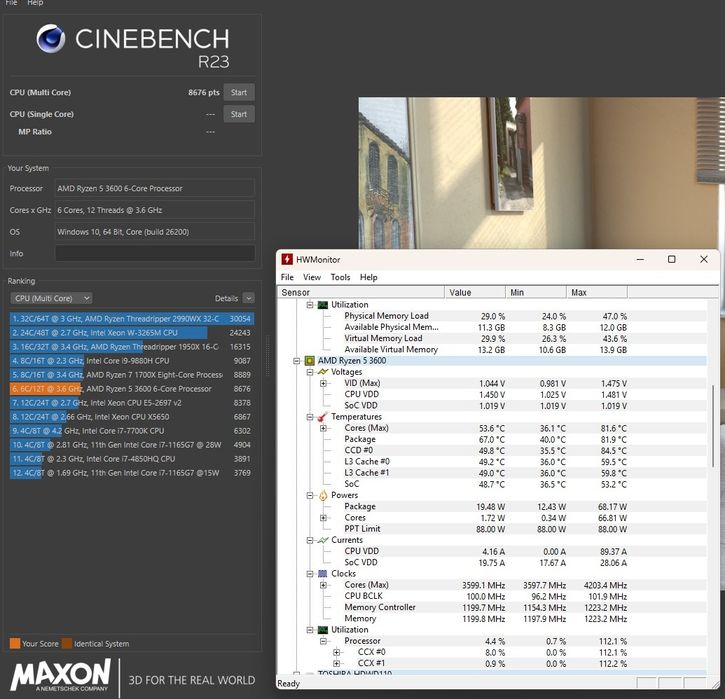This screenshot has height=699, width=725.
Task: Start the CPU Multi Core benchmark
Action: click(x=239, y=92)
